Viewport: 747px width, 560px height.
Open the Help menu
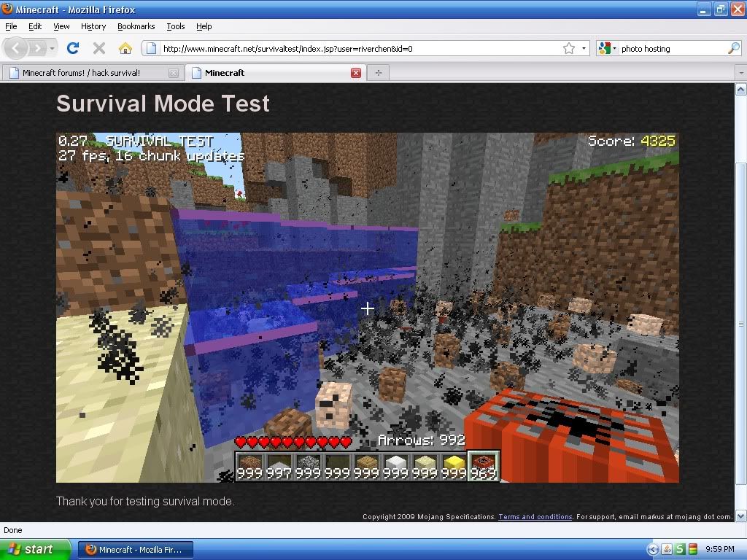tap(204, 26)
